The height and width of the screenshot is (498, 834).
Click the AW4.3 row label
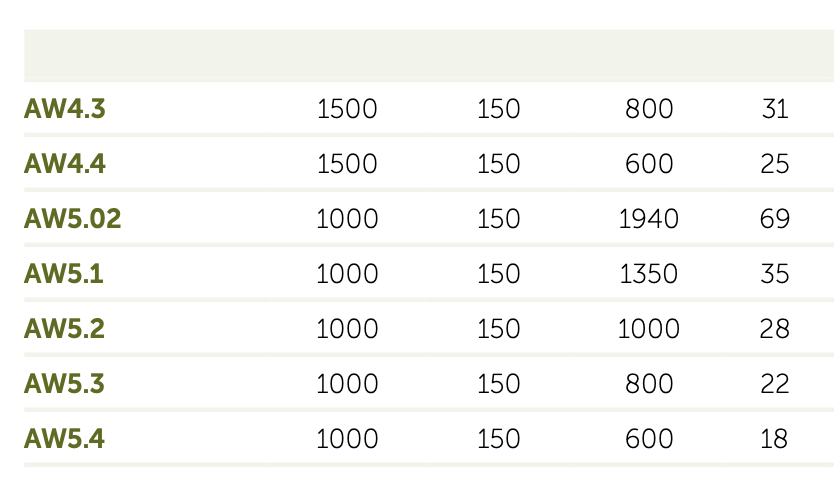[64, 109]
